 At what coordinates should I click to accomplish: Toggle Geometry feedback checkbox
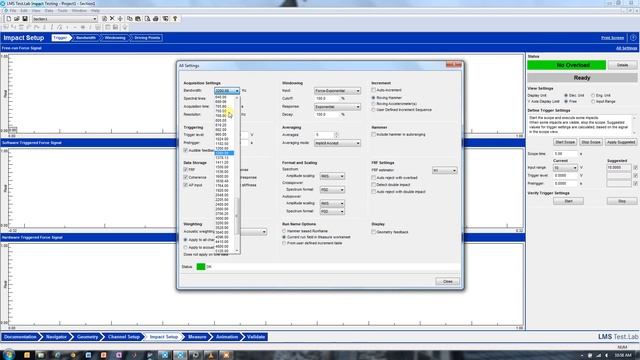tap(373, 232)
